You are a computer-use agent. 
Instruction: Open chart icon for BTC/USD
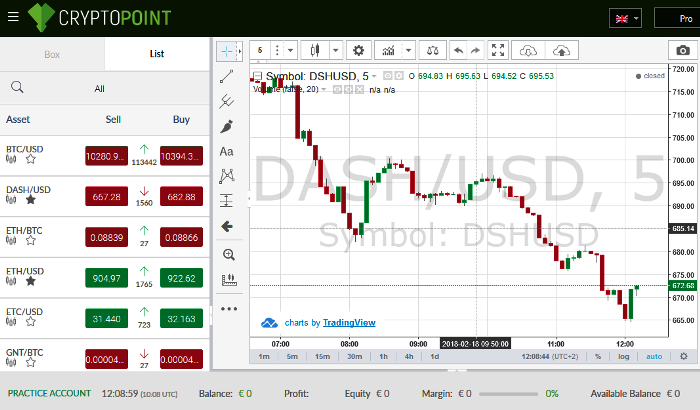point(11,159)
